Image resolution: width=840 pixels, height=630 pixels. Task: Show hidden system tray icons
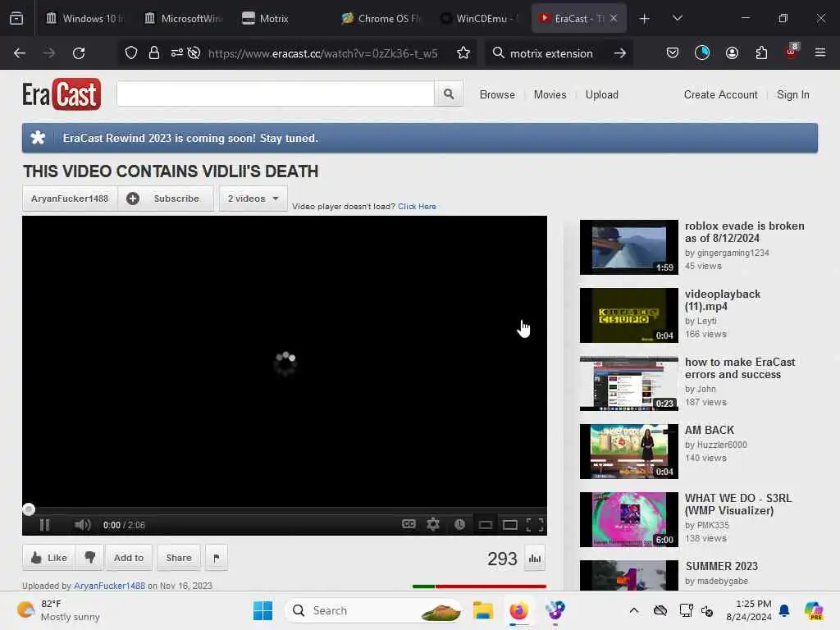(x=634, y=610)
